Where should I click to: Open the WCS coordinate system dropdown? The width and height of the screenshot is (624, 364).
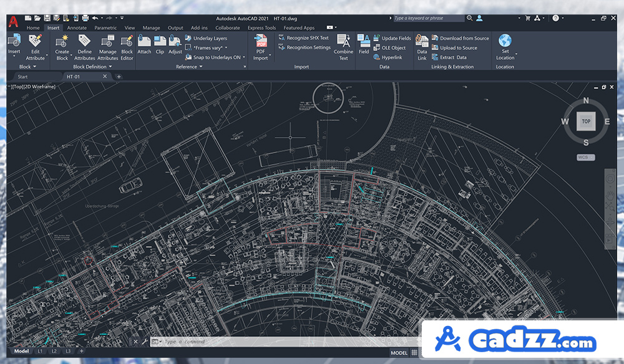586,157
